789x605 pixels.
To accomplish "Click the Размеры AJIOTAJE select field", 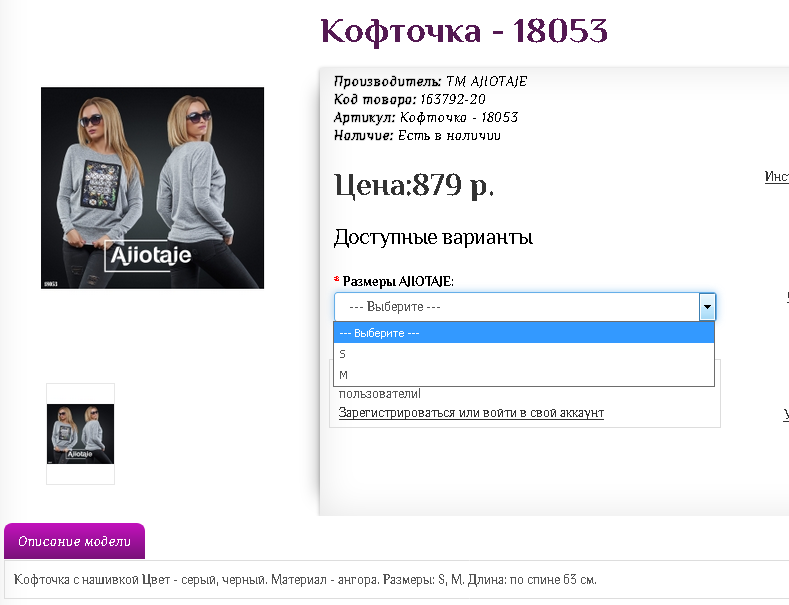I will 524,307.
